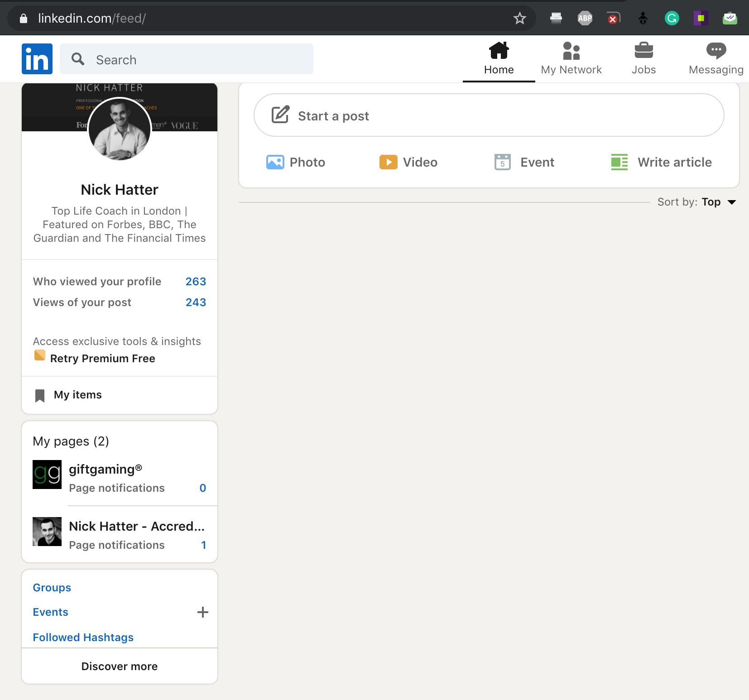Click the Video label to add a video
Image resolution: width=749 pixels, height=700 pixels.
[x=420, y=162]
